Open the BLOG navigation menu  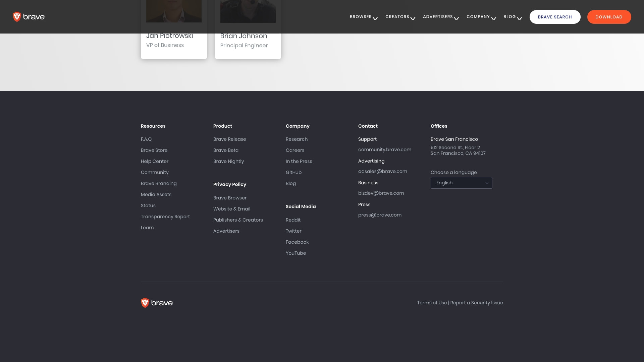point(509,17)
